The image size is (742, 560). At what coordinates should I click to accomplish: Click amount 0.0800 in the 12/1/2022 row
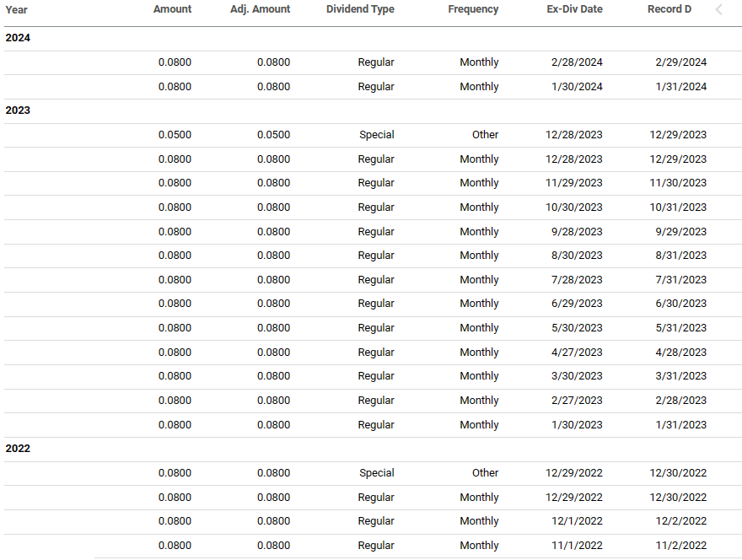pos(175,521)
